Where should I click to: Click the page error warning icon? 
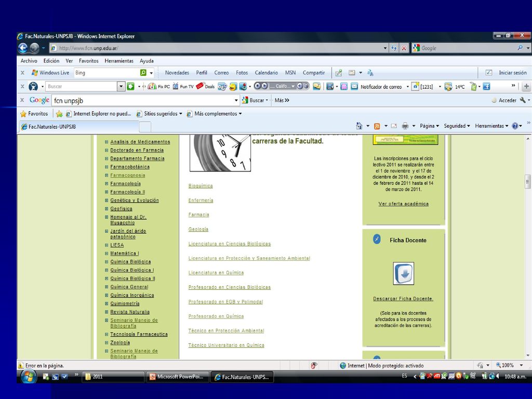21,365
